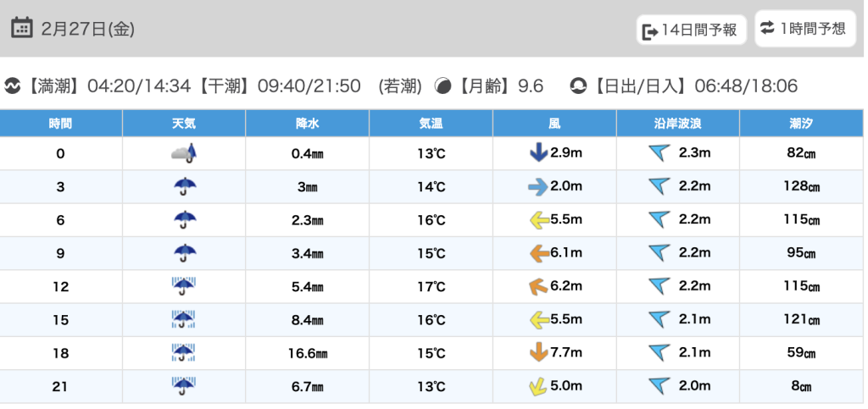
Task: Click the heavy rain icon at hour 18
Action: [x=184, y=352]
